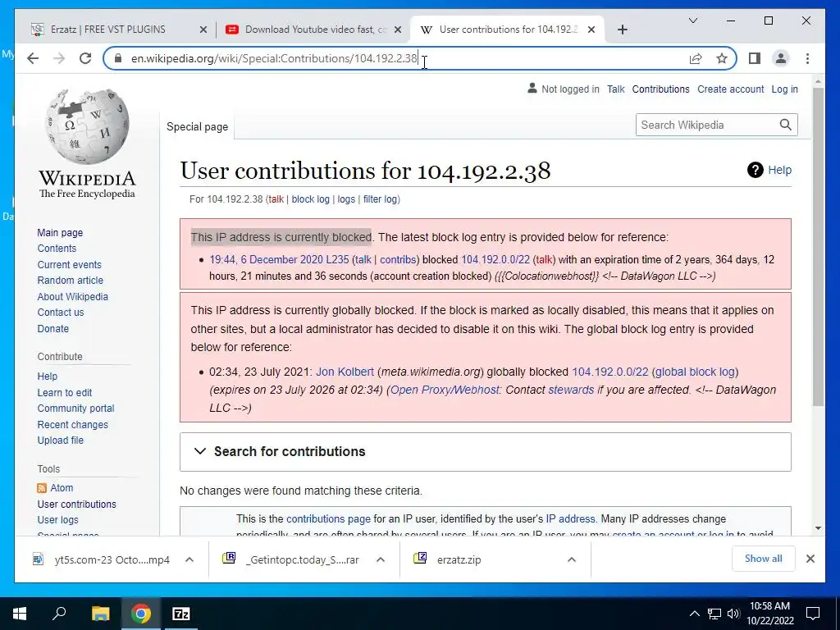Open the global block log link

694,372
